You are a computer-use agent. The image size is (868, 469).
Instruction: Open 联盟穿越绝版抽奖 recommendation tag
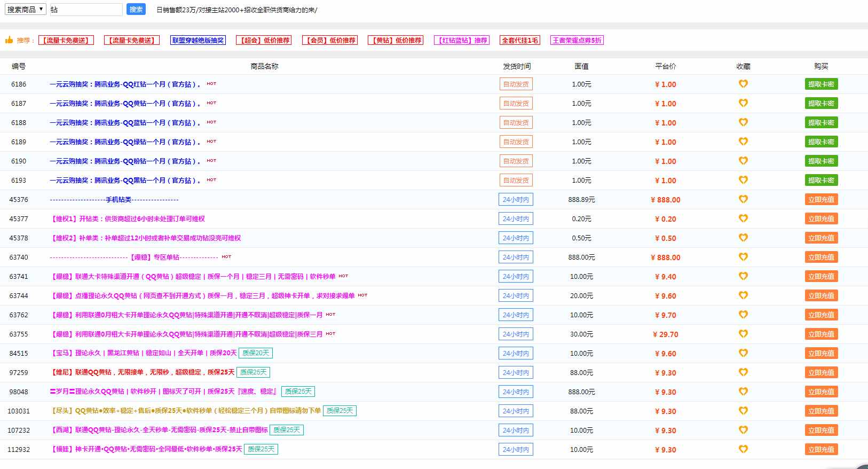[198, 40]
